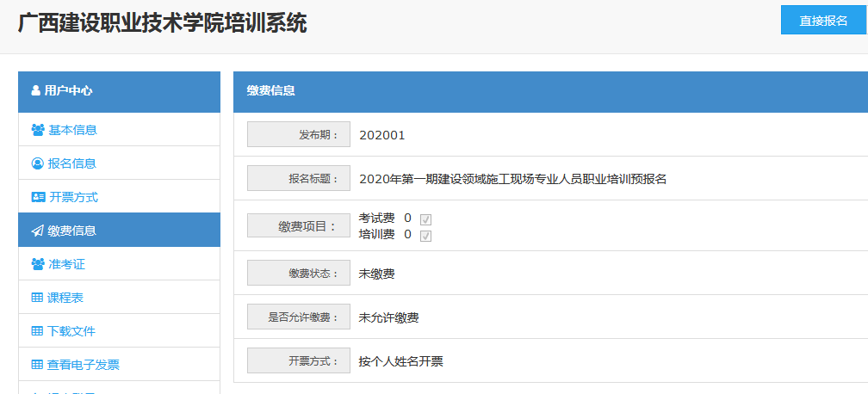This screenshot has width=868, height=394.
Task: Select the 课程表 sidebar menu item
Action: click(65, 298)
